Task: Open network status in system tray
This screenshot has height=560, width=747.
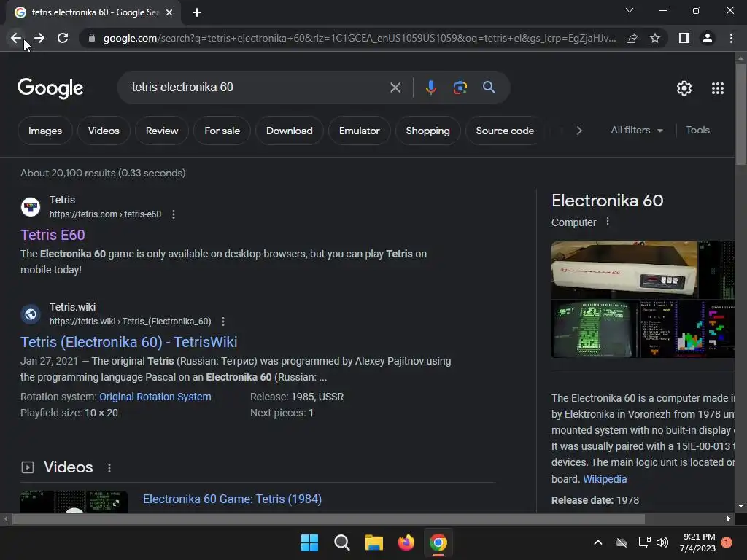Action: tap(644, 542)
